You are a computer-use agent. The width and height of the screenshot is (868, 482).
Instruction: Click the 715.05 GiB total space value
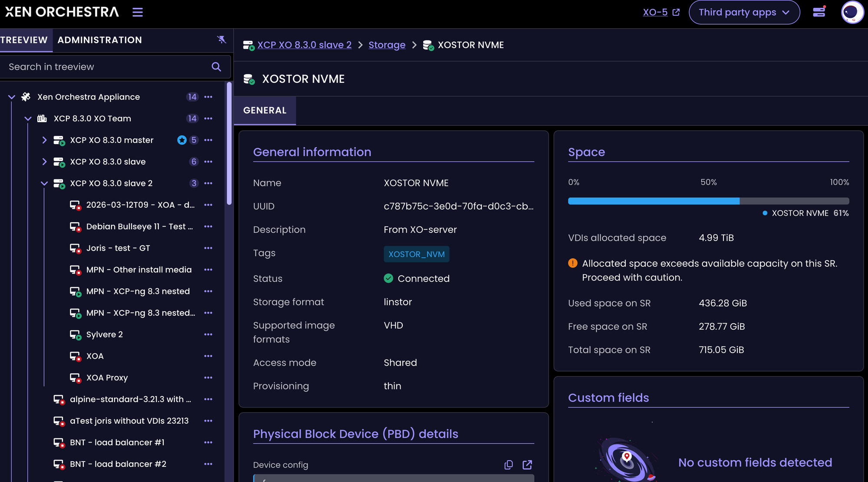pyautogui.click(x=721, y=350)
